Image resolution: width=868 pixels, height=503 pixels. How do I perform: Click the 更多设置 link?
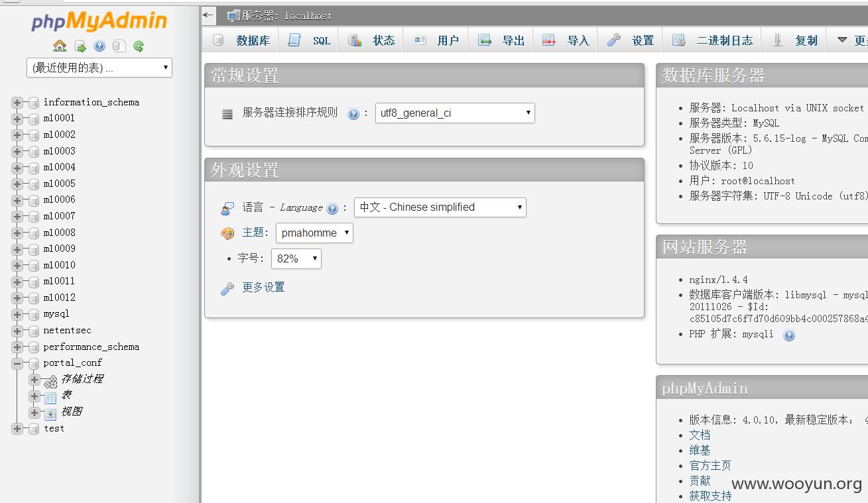(x=263, y=287)
